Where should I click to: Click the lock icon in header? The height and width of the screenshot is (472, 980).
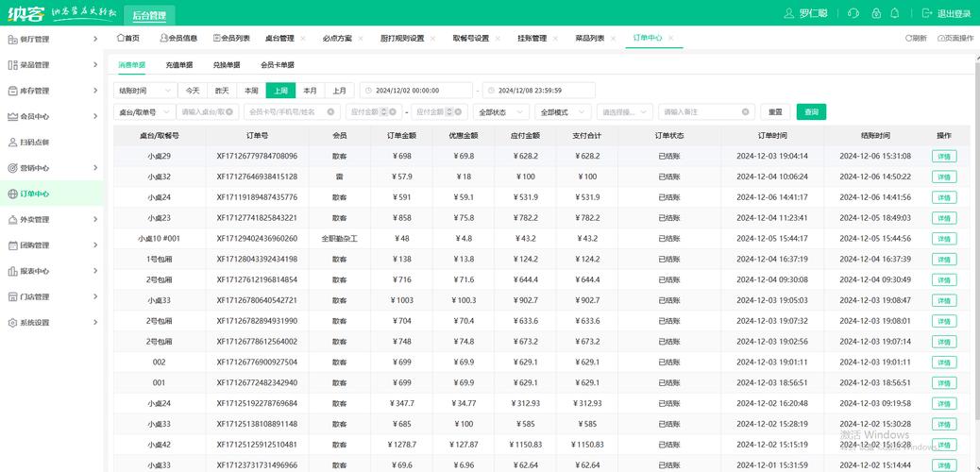[876, 13]
